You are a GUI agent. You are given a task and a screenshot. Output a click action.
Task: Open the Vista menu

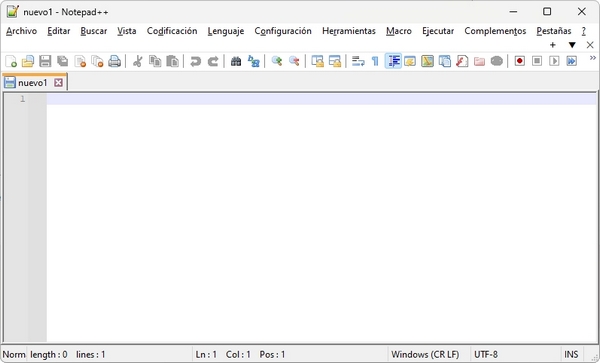coord(127,31)
